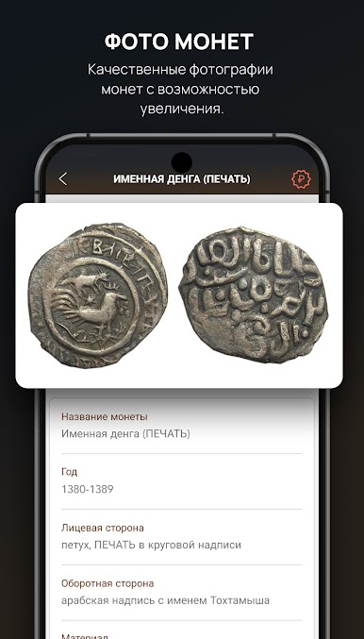364x639 pixels.
Task: Select the 1380-1389 year value
Action: [87, 489]
